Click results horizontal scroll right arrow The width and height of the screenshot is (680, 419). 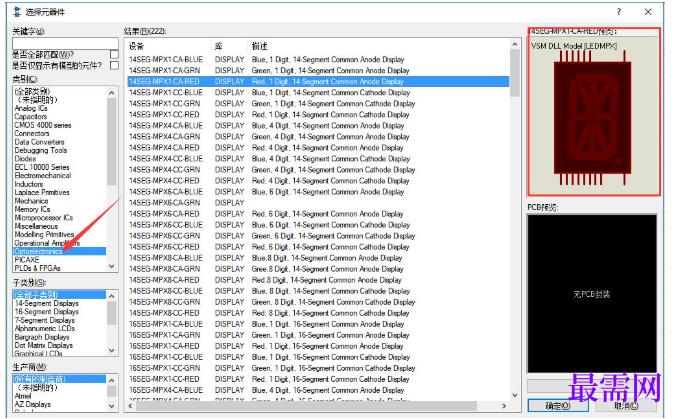tap(504, 406)
